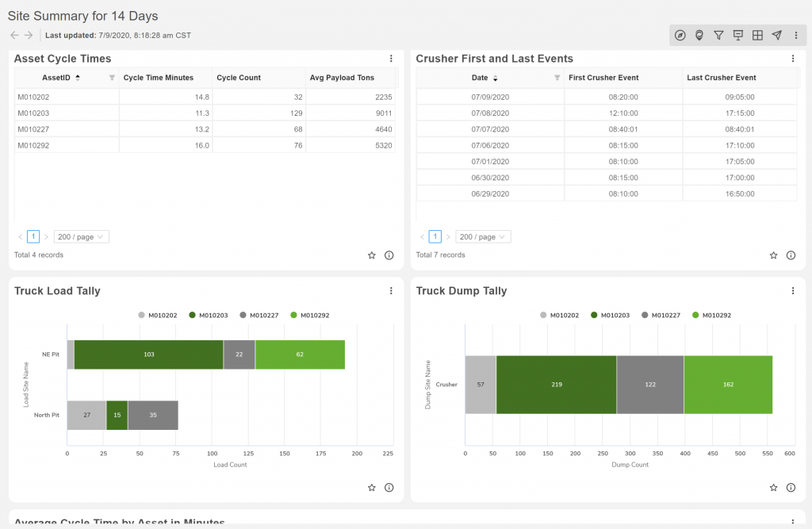Click the back navigation arrow under title
This screenshot has width=812, height=529.
coord(13,35)
